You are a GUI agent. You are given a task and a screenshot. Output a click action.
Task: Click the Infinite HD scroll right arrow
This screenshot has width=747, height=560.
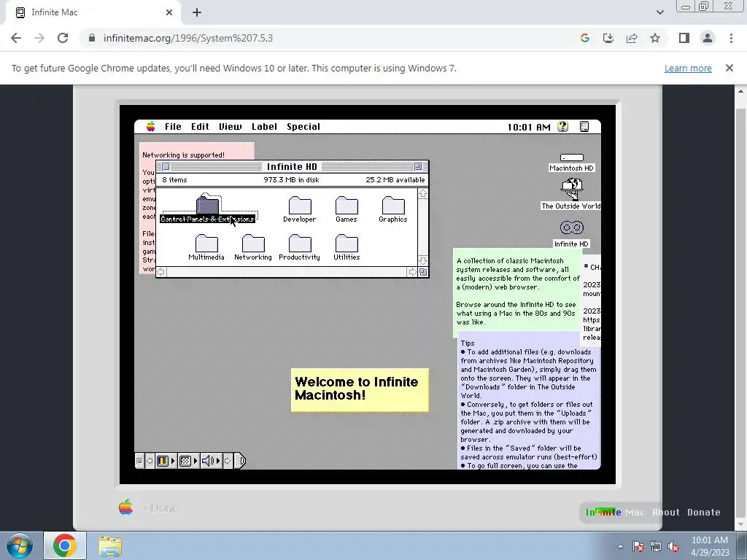tap(413, 272)
